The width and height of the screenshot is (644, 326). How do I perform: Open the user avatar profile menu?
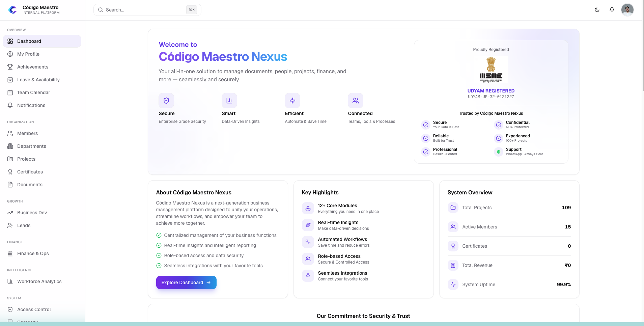pyautogui.click(x=627, y=10)
